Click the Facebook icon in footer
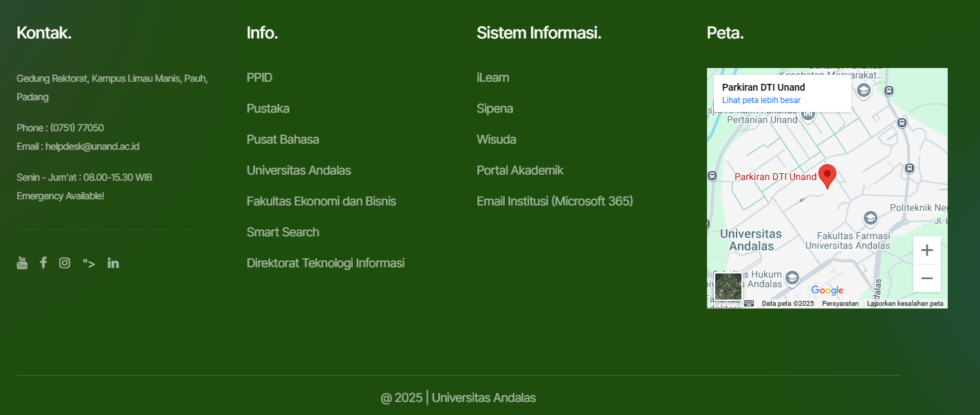 [43, 262]
